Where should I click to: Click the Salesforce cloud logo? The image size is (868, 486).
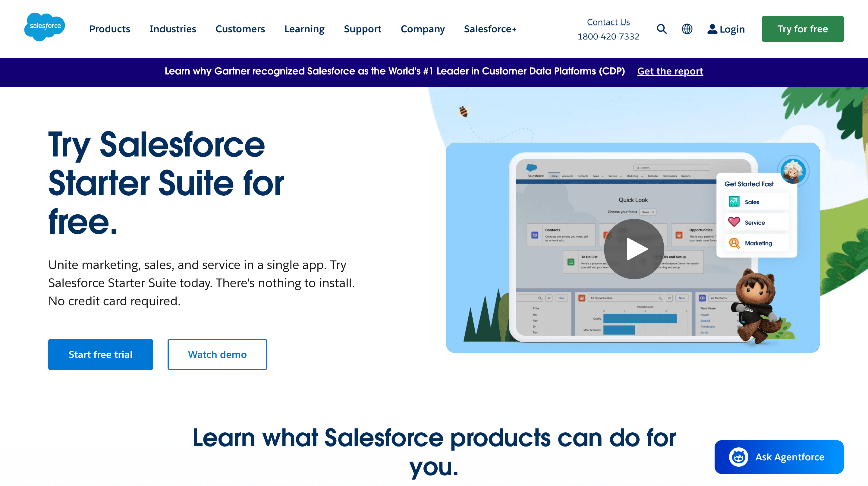pyautogui.click(x=45, y=27)
